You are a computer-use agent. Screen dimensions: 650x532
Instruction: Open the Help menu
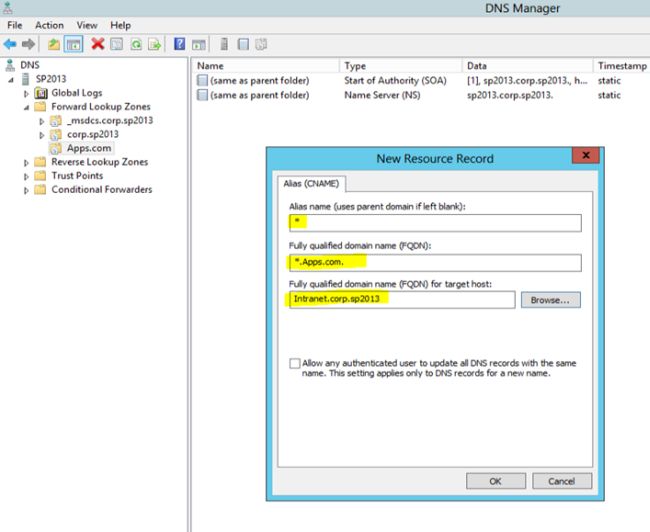[x=120, y=25]
